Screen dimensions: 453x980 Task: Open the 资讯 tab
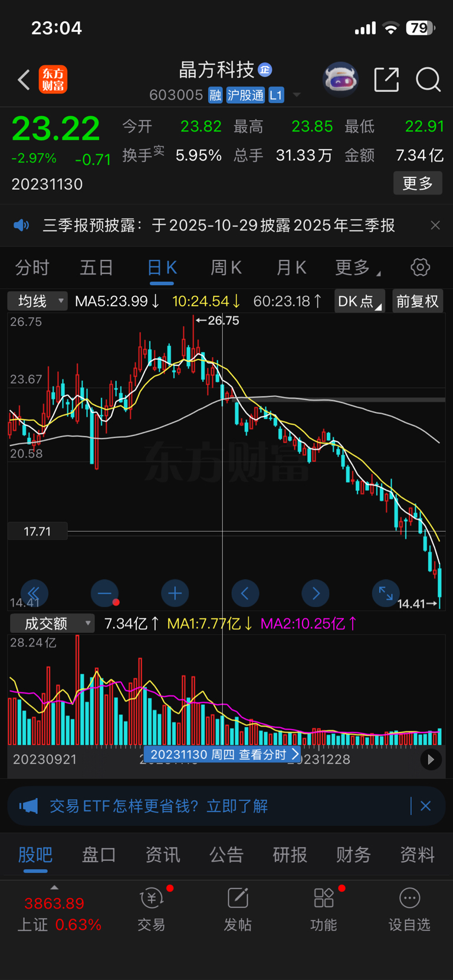[163, 854]
